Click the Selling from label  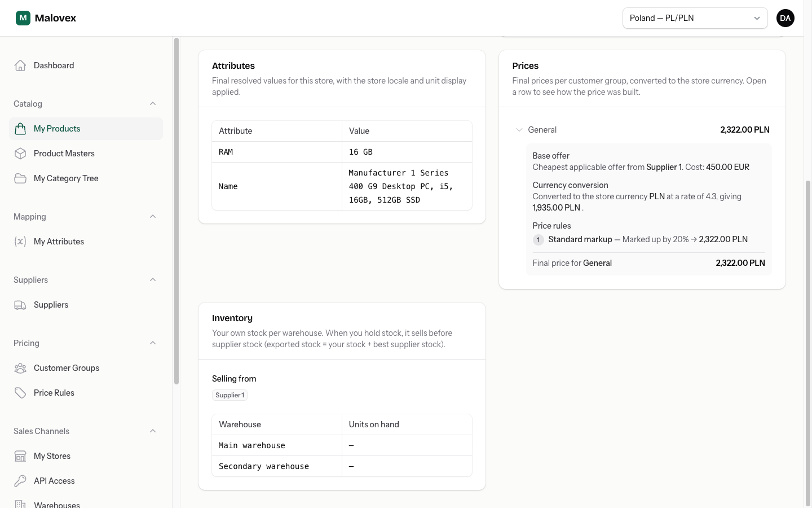(234, 379)
